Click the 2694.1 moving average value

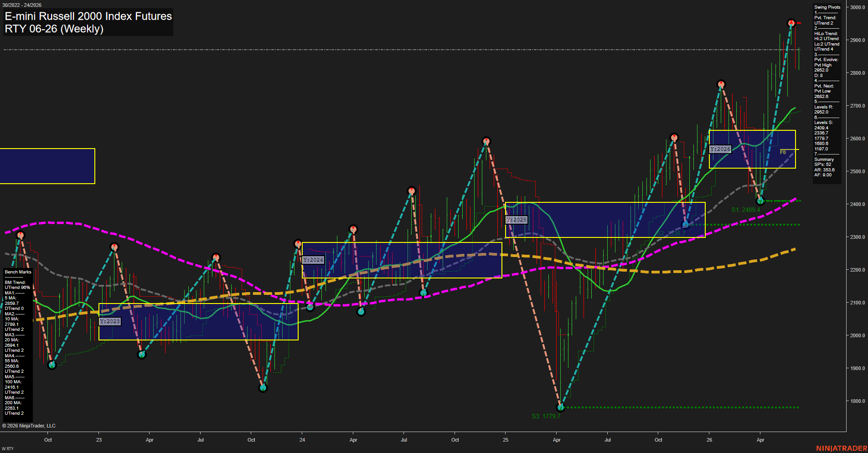point(12,345)
